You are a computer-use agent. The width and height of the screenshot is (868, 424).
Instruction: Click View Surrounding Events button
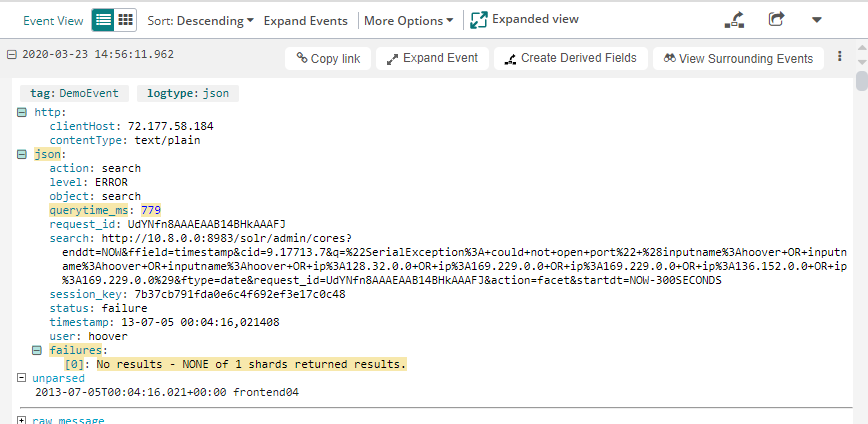click(x=739, y=58)
